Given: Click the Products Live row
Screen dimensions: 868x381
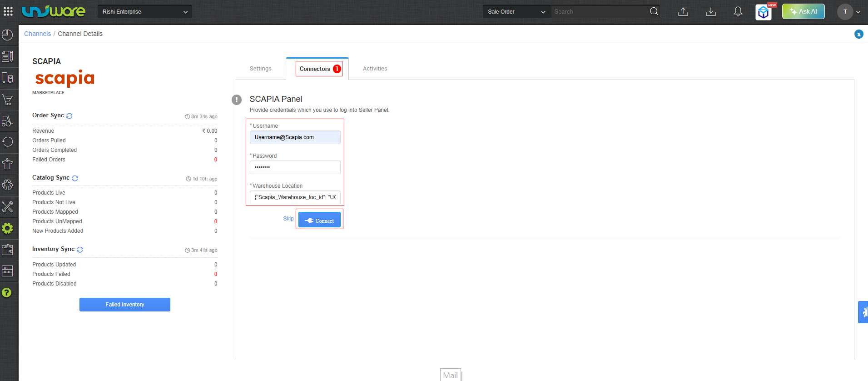Looking at the screenshot, I should [125, 193].
